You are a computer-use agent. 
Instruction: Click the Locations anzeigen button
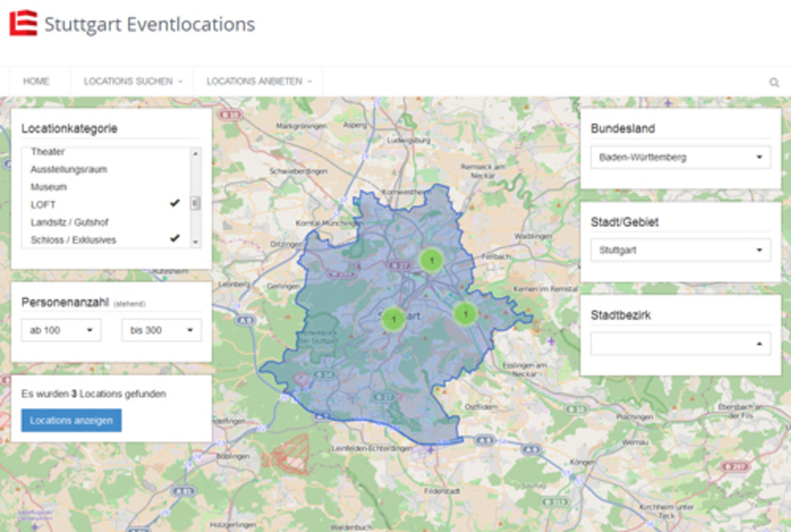tap(71, 420)
